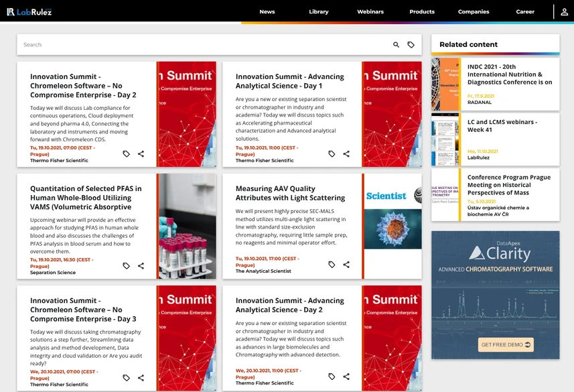This screenshot has height=392, width=574.
Task: Open Innovation Summit Advancing Analytical Science Day 1
Action: [289, 81]
